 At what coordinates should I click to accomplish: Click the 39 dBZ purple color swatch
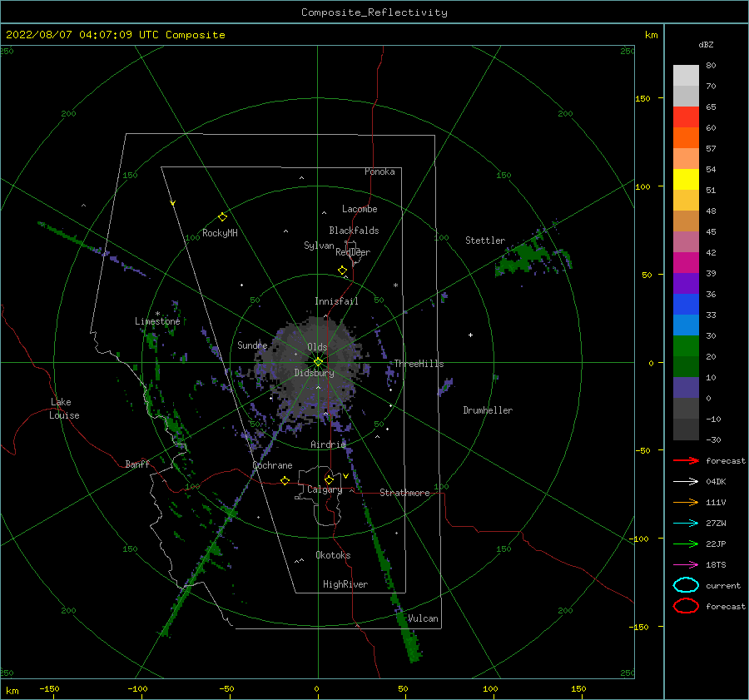pyautogui.click(x=686, y=283)
